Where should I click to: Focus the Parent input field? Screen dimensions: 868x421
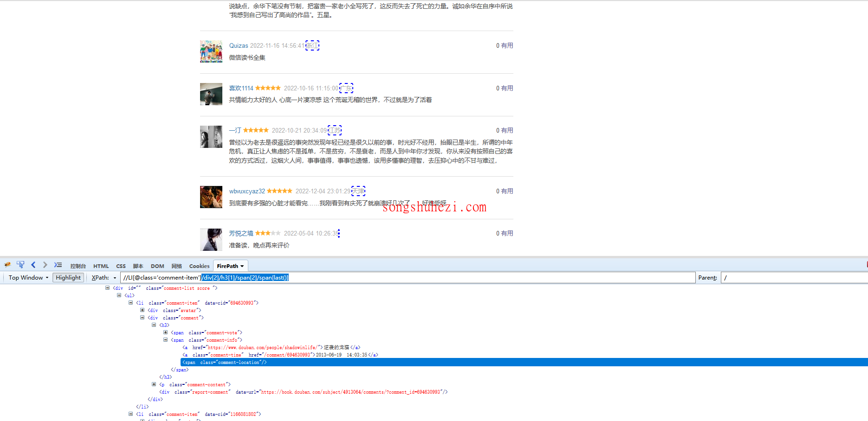[x=794, y=278]
